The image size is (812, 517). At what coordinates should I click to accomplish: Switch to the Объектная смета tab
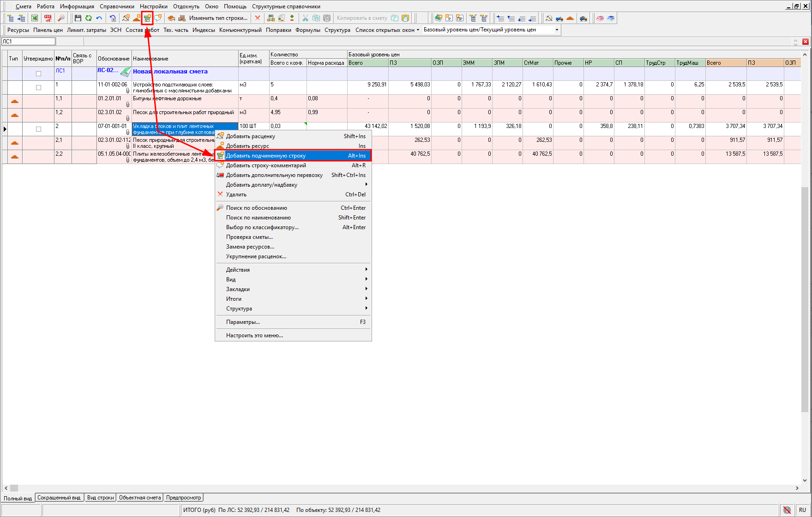(x=140, y=498)
